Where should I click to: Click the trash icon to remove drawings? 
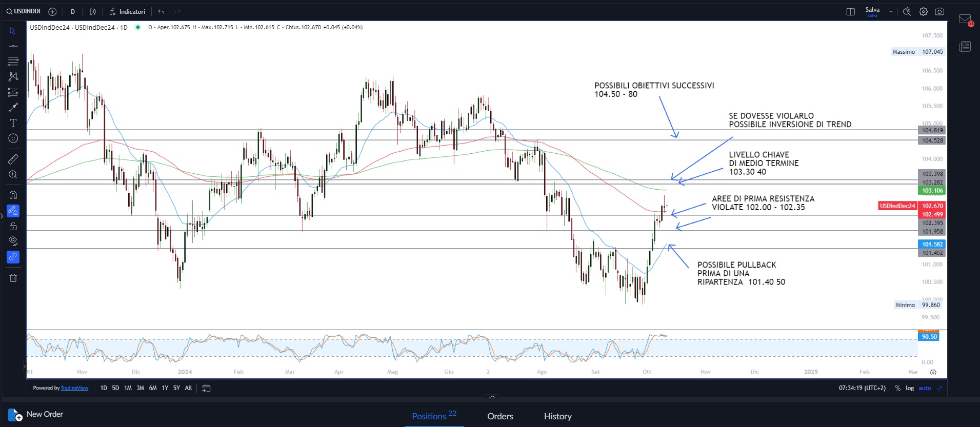tap(13, 278)
